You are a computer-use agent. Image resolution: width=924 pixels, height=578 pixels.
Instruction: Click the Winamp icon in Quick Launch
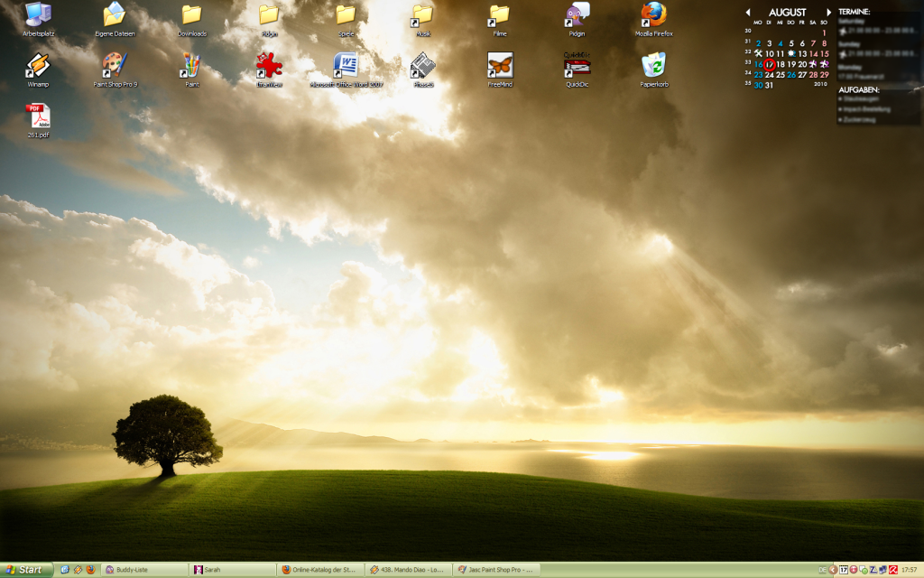[78, 570]
